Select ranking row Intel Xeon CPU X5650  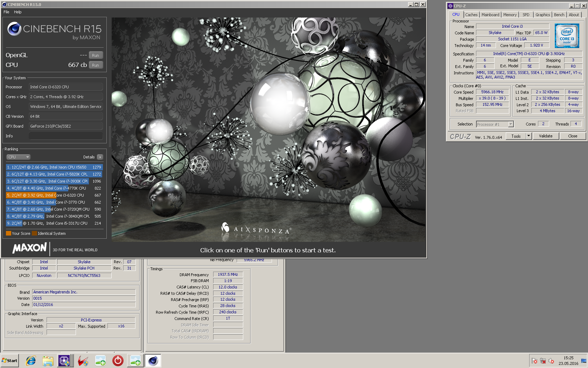pos(54,167)
